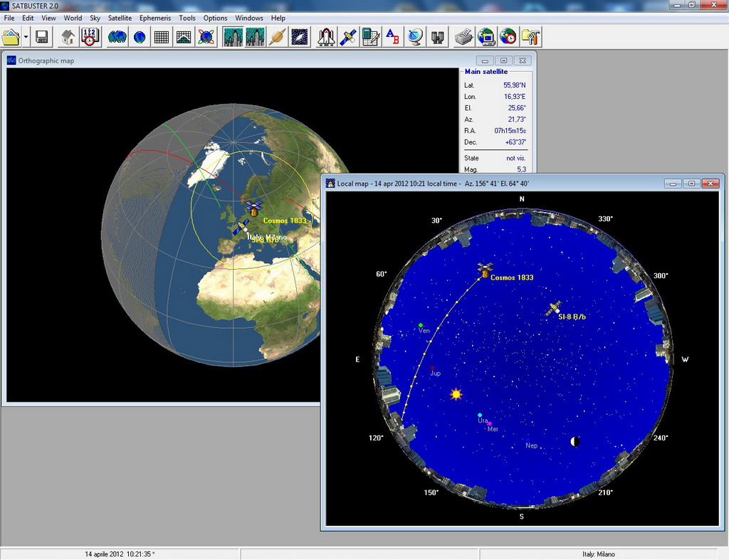Open the Edit menu

point(28,18)
